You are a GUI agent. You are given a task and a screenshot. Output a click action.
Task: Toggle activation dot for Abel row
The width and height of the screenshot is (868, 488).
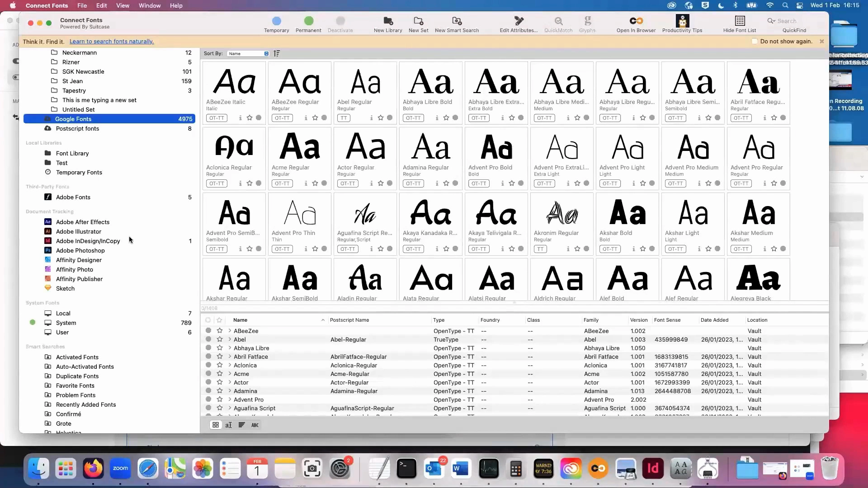(208, 339)
